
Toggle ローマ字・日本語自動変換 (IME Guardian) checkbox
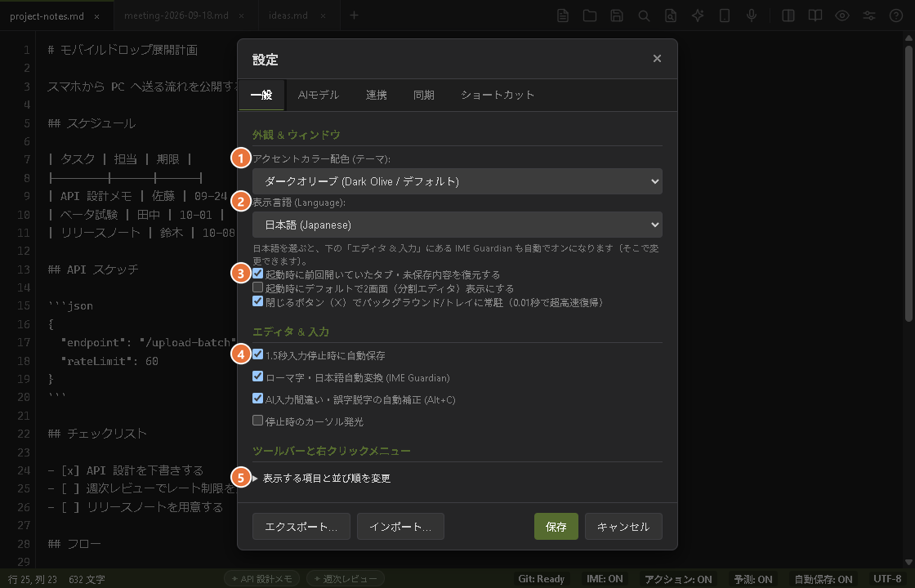point(258,376)
